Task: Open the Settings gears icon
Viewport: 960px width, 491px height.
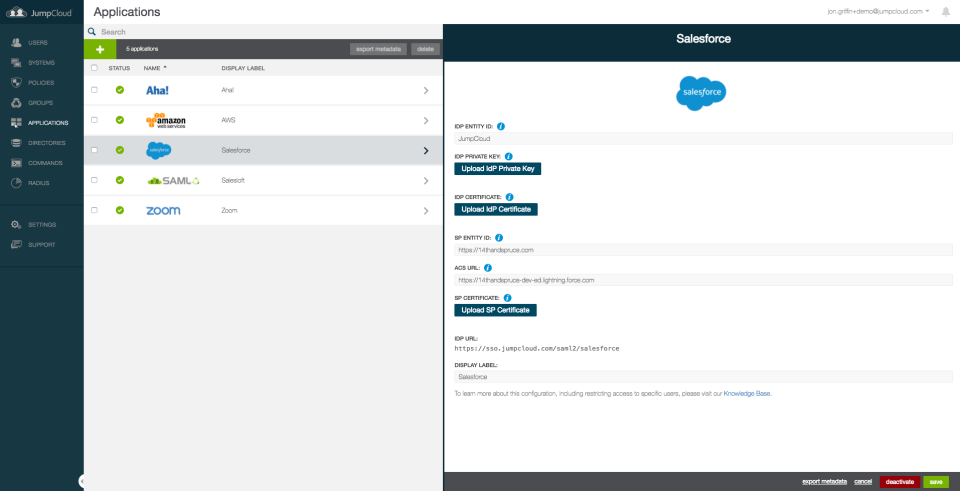Action: pyautogui.click(x=17, y=225)
